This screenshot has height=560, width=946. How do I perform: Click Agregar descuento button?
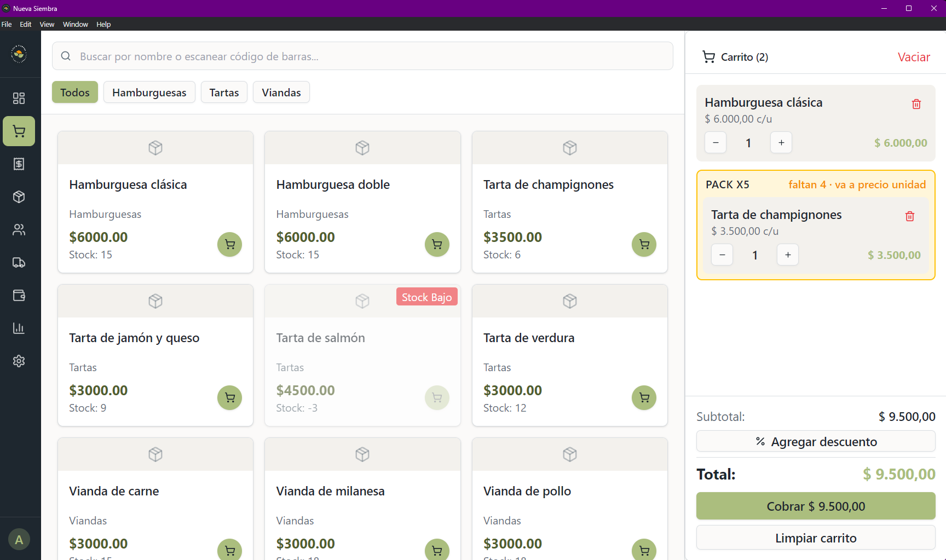tap(816, 442)
